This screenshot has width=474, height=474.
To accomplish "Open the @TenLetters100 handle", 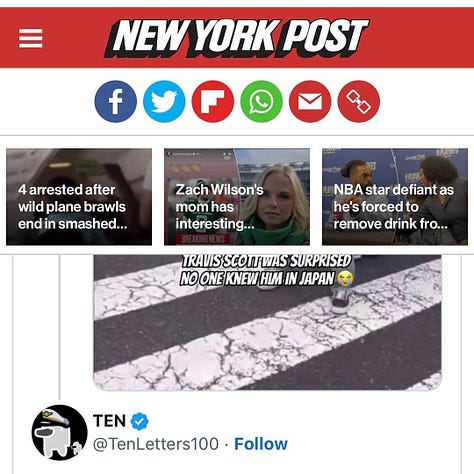I will (x=156, y=444).
